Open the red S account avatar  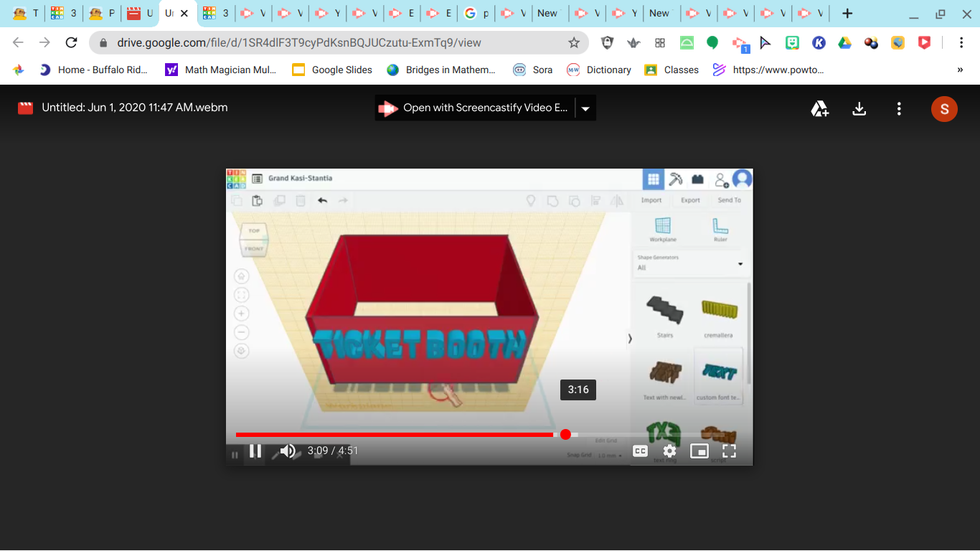point(944,108)
